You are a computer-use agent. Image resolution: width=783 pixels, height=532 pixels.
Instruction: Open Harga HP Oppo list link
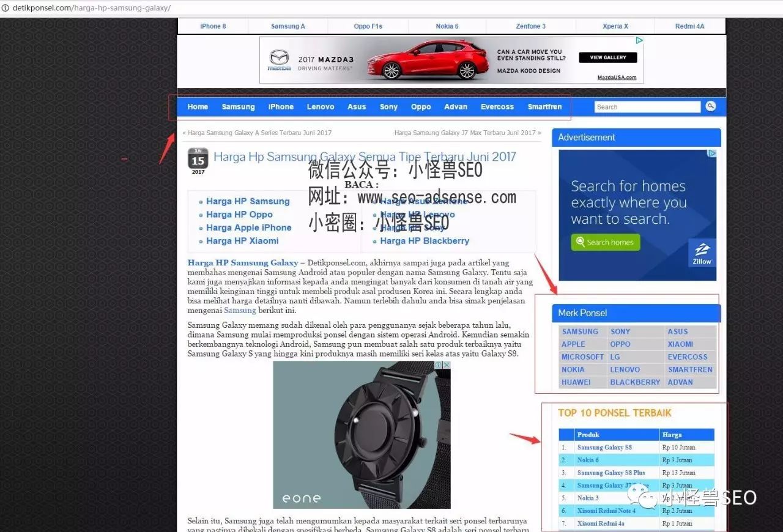[239, 215]
